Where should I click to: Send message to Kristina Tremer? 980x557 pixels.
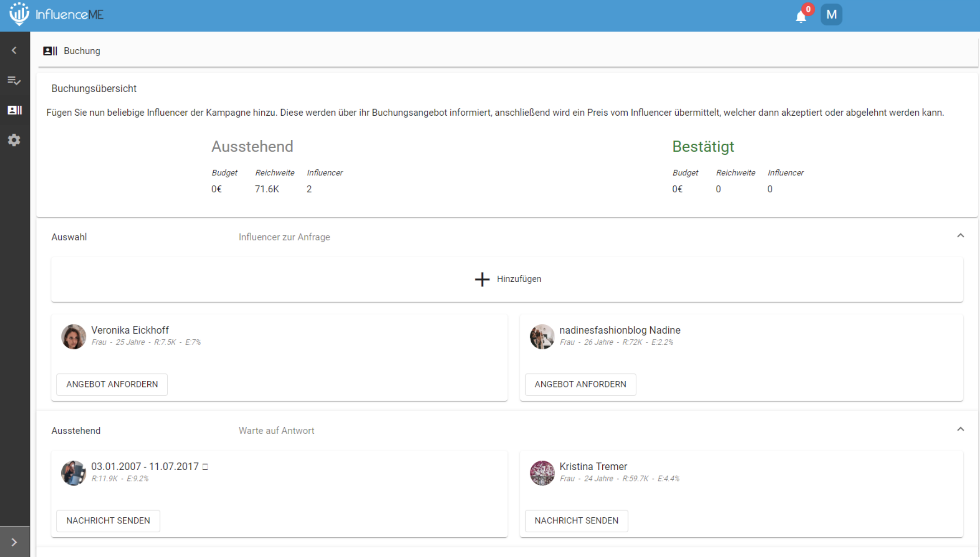pos(576,521)
